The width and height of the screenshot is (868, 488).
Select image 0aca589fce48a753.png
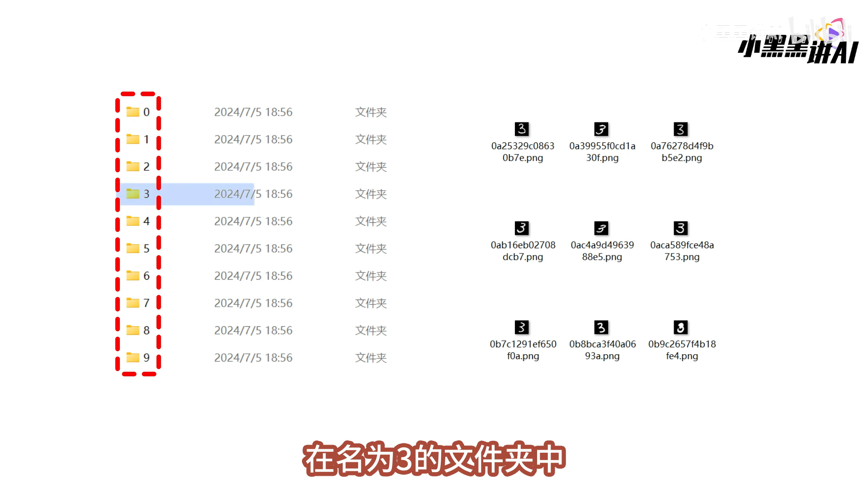[x=681, y=228]
